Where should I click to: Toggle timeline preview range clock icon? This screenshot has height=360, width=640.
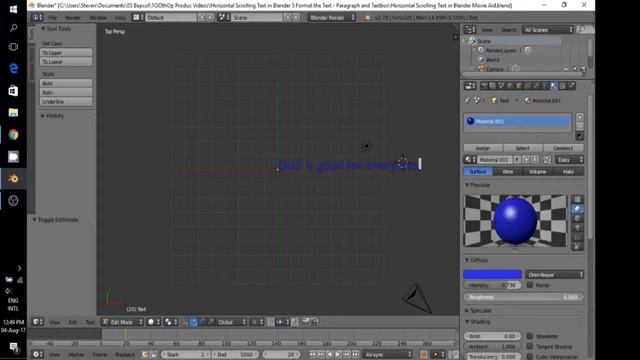[x=144, y=354]
